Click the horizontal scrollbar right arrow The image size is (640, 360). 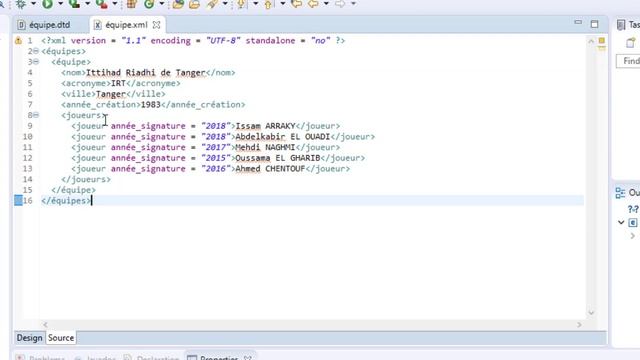click(x=579, y=324)
